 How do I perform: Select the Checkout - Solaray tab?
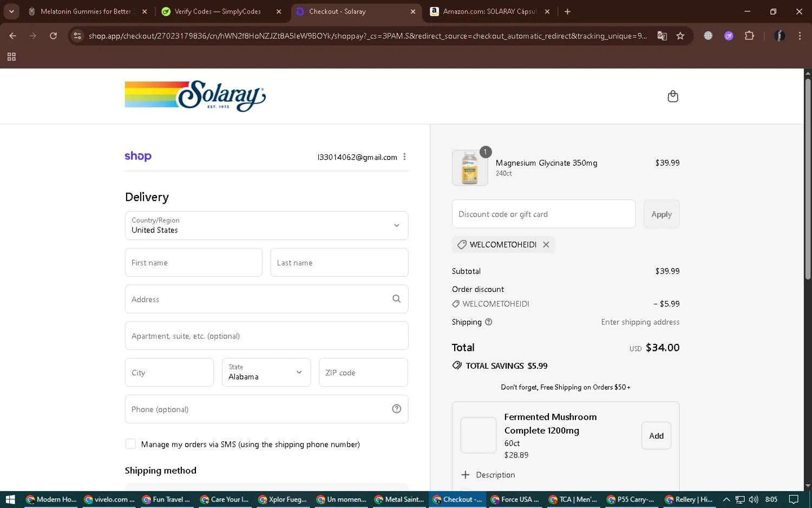356,11
